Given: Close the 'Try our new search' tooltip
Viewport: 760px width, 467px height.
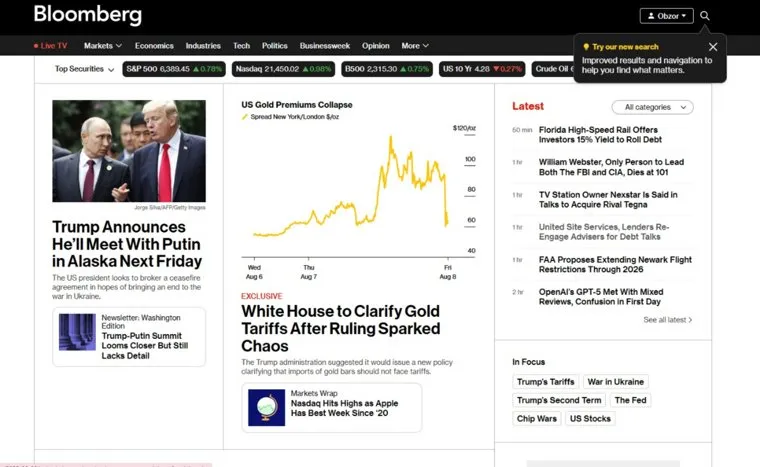Looking at the screenshot, I should coord(713,46).
